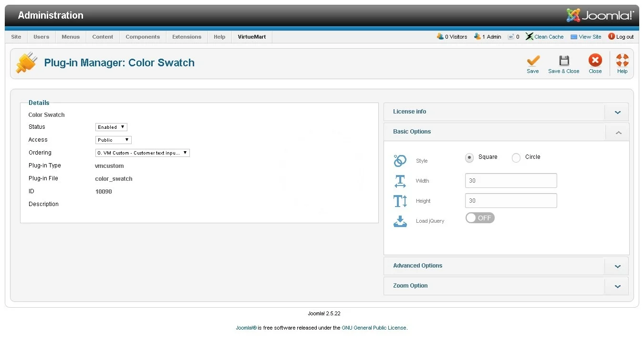Click the Clean Cache lightning icon
This screenshot has width=644, height=342.
click(x=529, y=36)
